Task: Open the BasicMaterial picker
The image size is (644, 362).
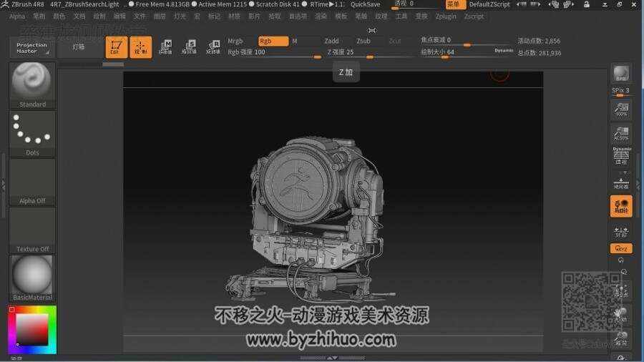Action: coord(32,278)
